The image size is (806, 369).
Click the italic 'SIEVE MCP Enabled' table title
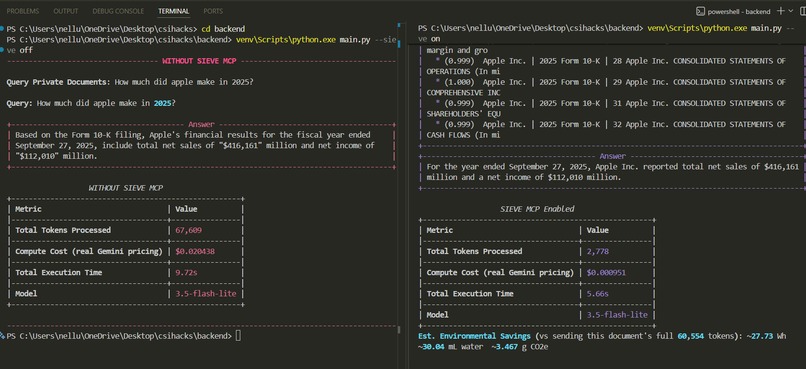coord(537,209)
